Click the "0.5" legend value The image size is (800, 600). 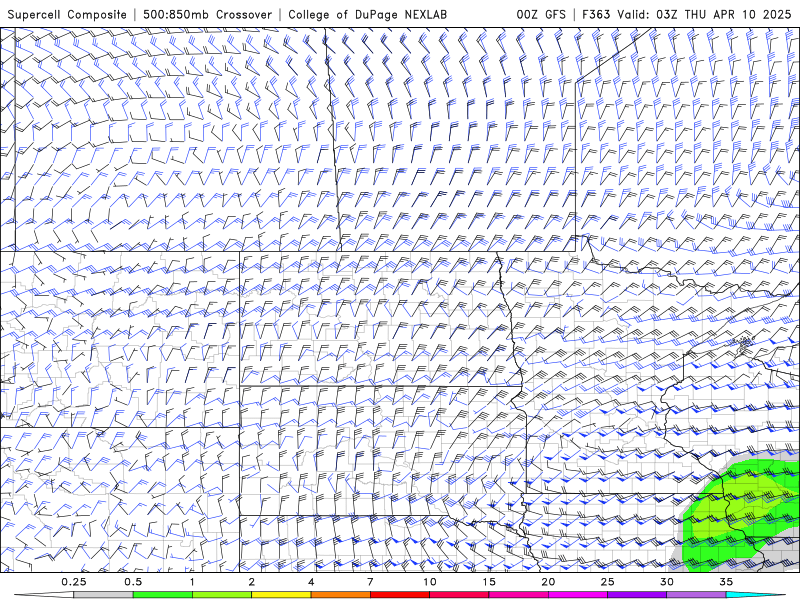tap(133, 582)
